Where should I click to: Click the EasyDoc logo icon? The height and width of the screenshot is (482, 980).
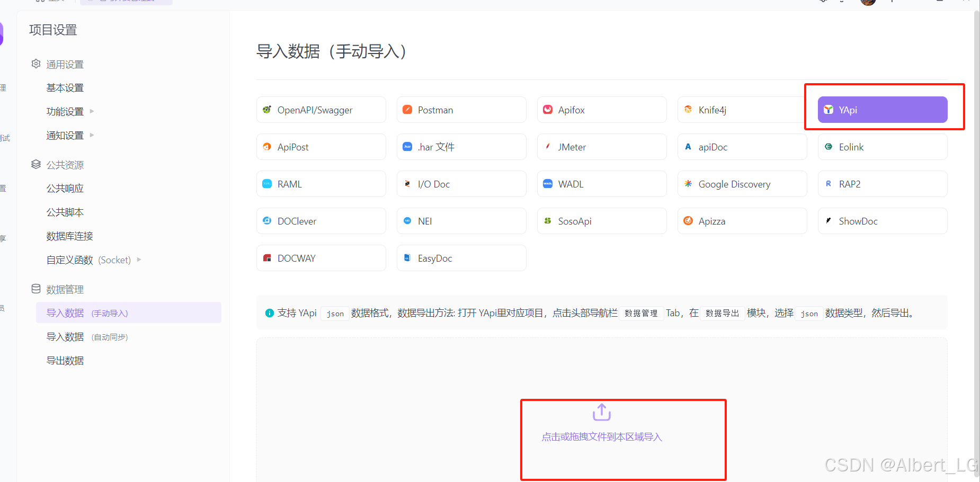(407, 258)
